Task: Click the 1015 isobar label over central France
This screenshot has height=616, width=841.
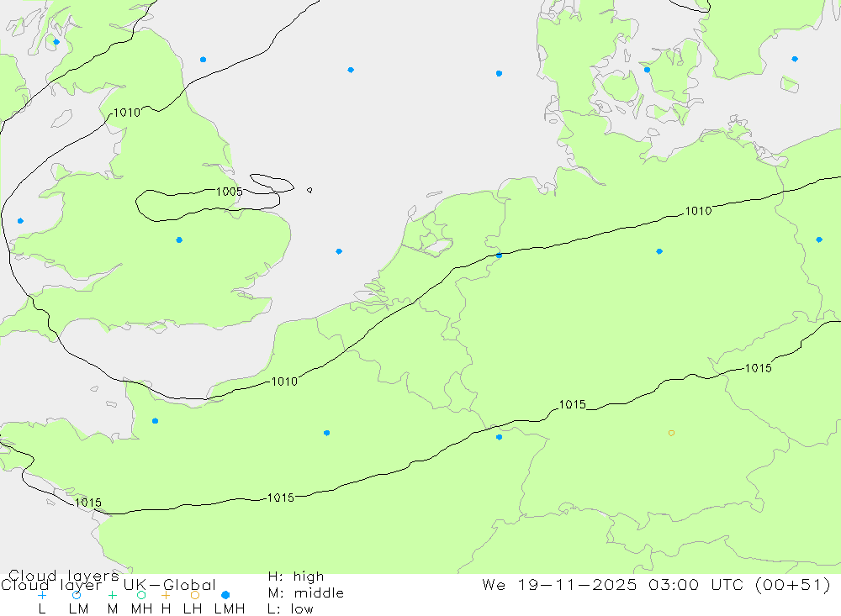Action: point(281,498)
